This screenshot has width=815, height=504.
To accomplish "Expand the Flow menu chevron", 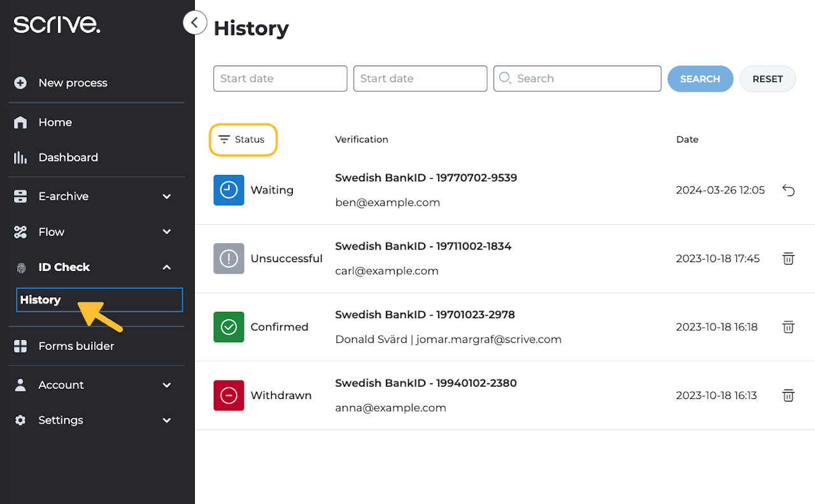I will [x=167, y=232].
